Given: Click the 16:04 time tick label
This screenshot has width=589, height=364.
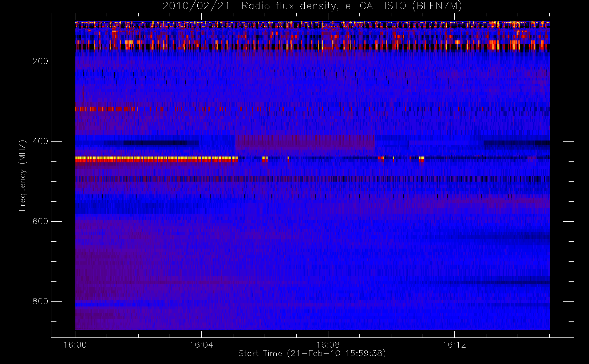Looking at the screenshot, I should (x=201, y=345).
